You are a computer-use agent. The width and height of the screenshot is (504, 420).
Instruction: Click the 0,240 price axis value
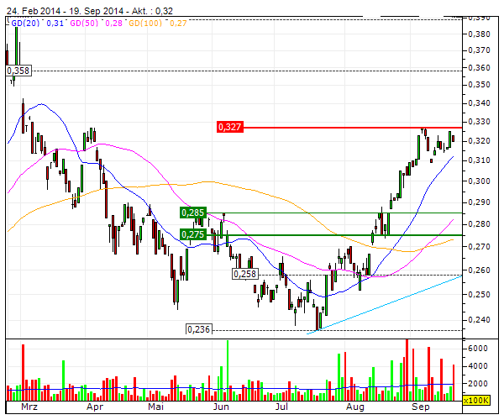[x=480, y=320]
